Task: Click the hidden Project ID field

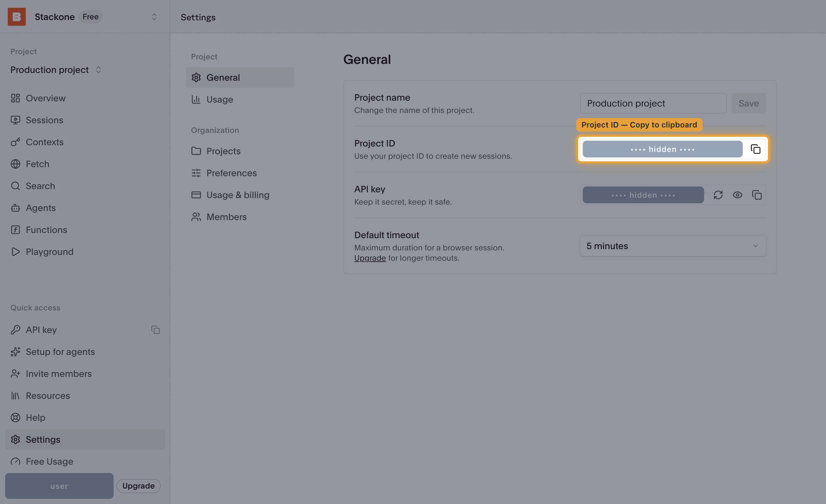Action: (662, 149)
